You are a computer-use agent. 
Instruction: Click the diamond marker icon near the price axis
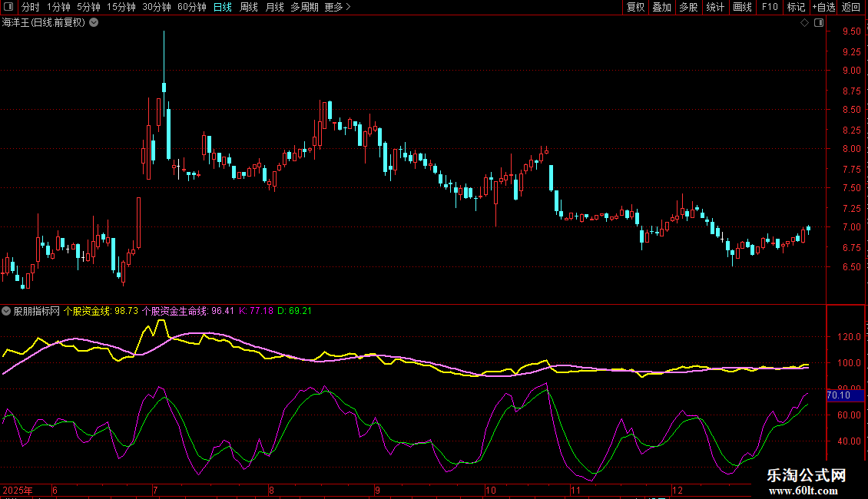click(x=804, y=23)
